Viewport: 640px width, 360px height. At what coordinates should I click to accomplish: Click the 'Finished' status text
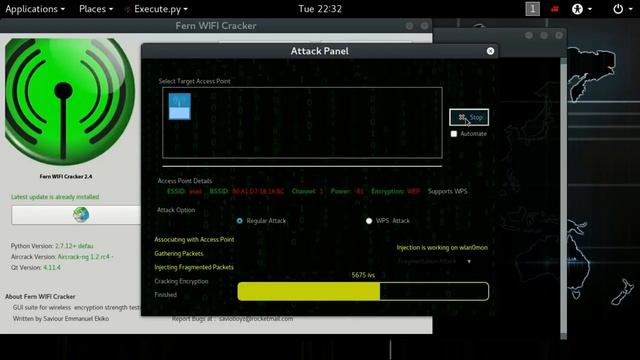[165, 295]
